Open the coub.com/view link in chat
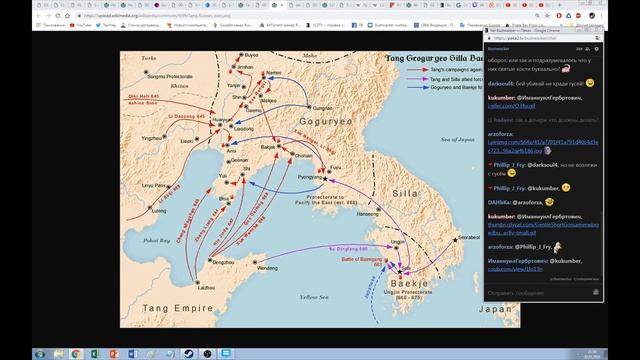Screen dimensions: 640x360 tap(515, 269)
